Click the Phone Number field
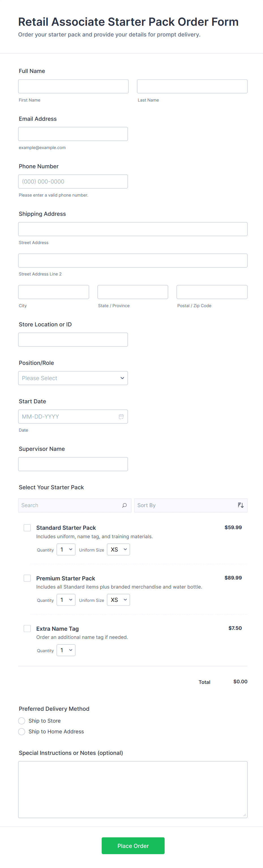 [x=73, y=181]
